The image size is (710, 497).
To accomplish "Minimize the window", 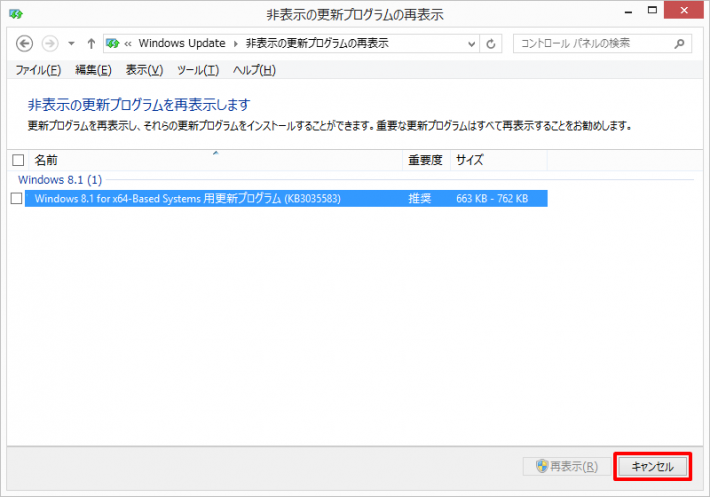I will click(628, 11).
